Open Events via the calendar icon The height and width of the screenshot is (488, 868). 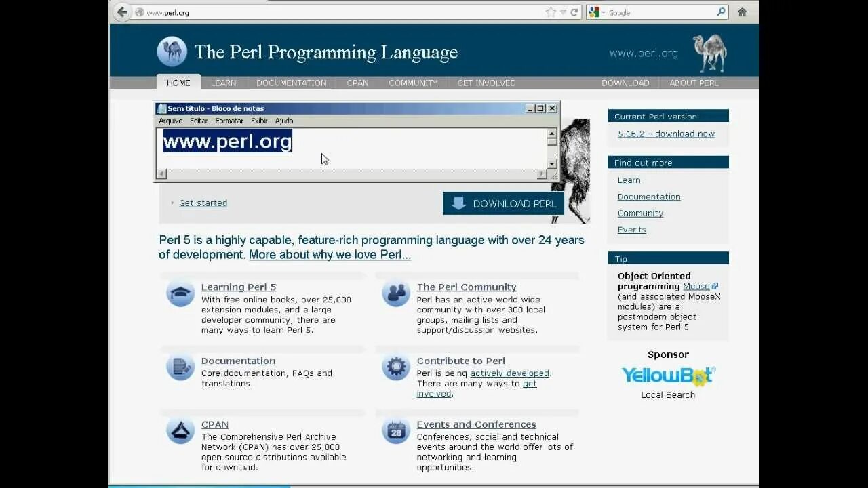[x=395, y=430]
